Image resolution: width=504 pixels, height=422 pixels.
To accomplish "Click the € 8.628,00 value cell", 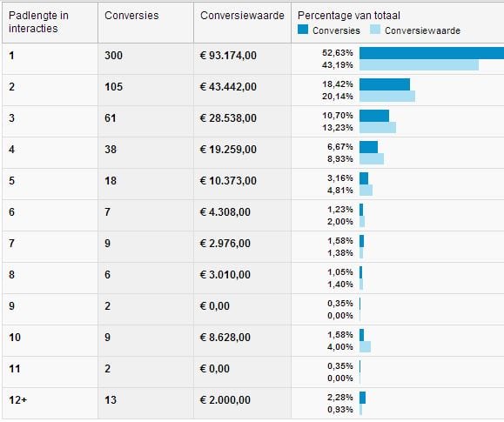I will pyautogui.click(x=225, y=337).
